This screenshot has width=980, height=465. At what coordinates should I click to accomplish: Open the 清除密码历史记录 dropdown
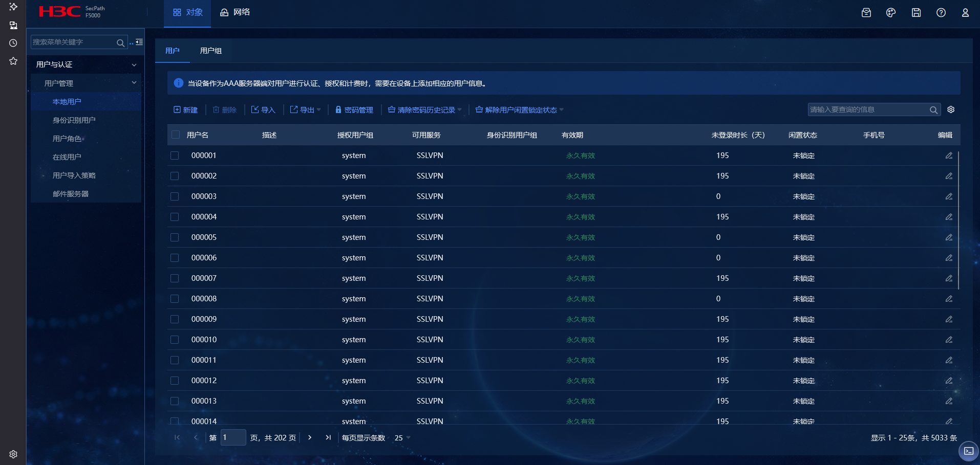pyautogui.click(x=425, y=110)
